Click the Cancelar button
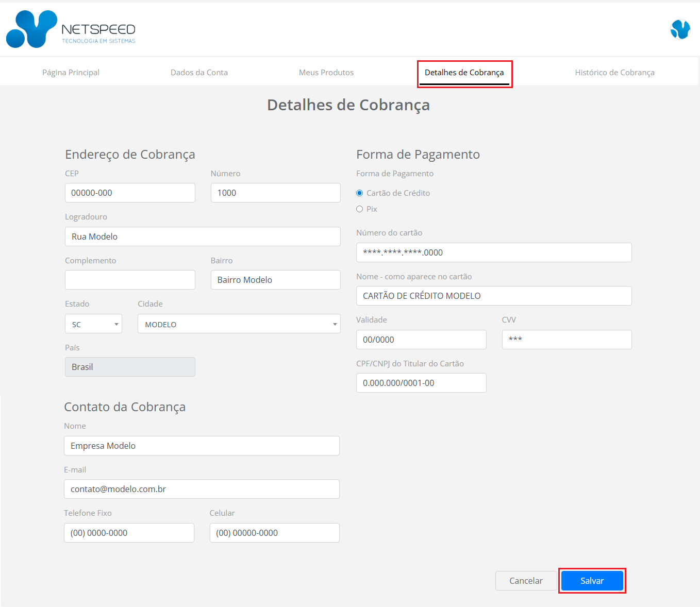The image size is (700, 607). 526,581
